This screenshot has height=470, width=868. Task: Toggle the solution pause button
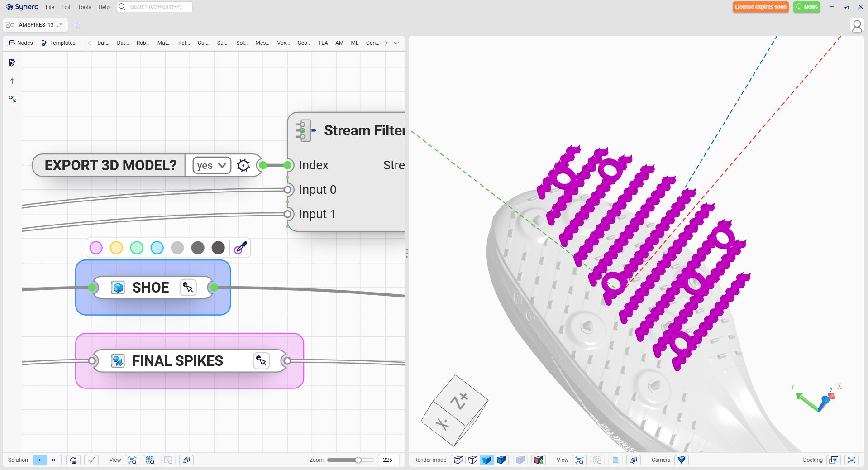pyautogui.click(x=54, y=460)
